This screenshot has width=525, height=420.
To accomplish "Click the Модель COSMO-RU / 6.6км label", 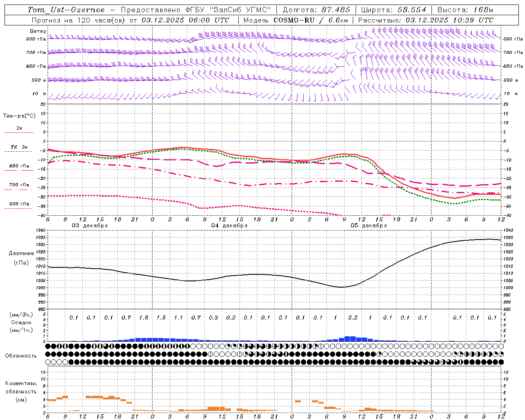I will (x=295, y=20).
